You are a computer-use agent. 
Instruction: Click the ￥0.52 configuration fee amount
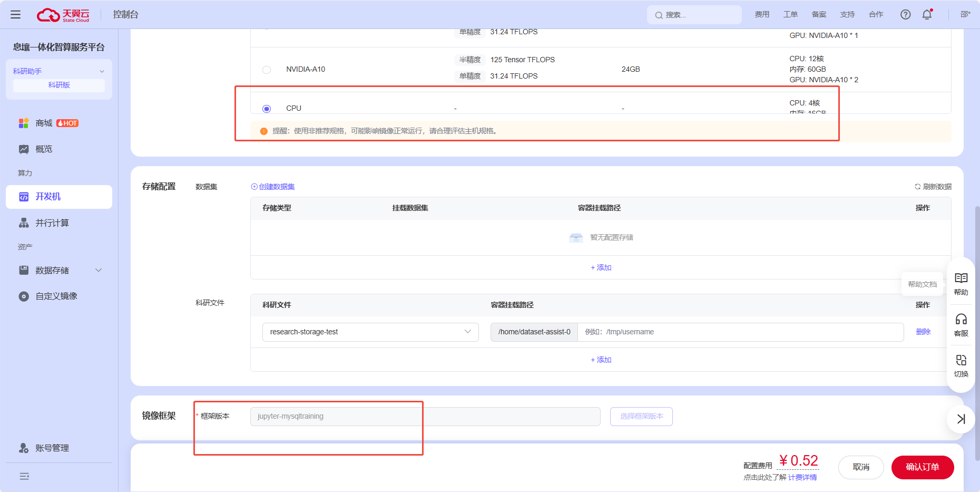pyautogui.click(x=798, y=461)
